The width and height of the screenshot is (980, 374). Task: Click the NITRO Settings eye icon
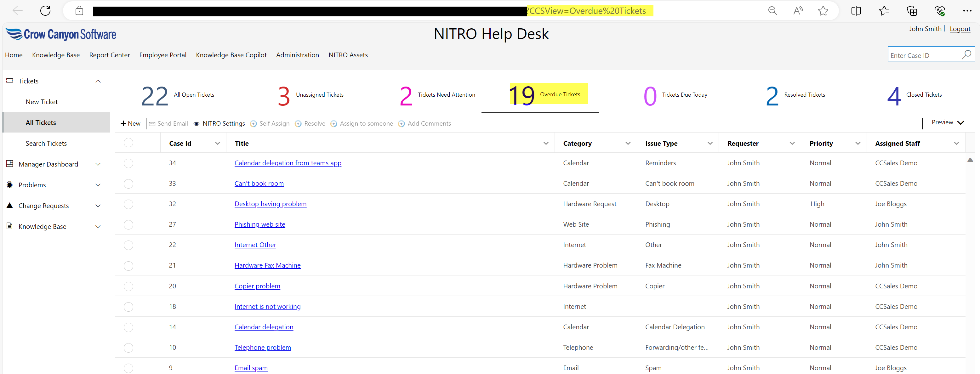point(197,124)
